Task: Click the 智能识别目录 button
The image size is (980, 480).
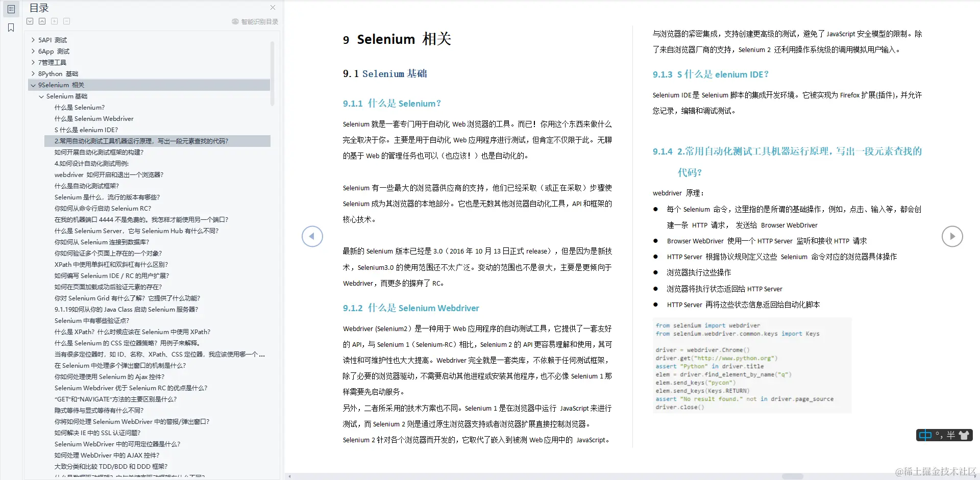Action: (255, 21)
